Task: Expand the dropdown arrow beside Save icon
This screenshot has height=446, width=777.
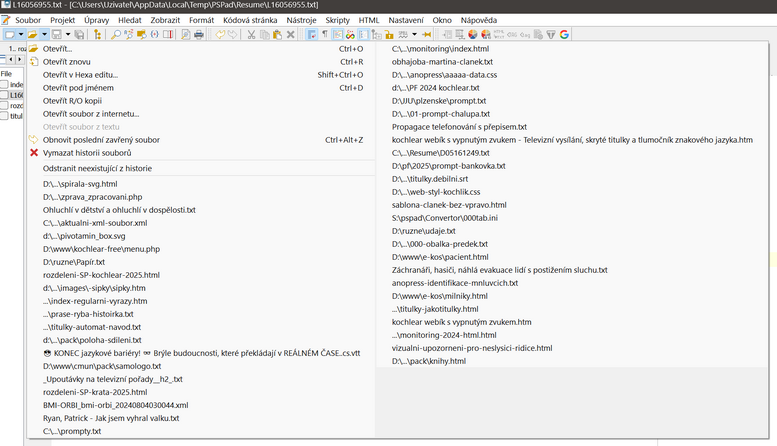Action: 68,34
